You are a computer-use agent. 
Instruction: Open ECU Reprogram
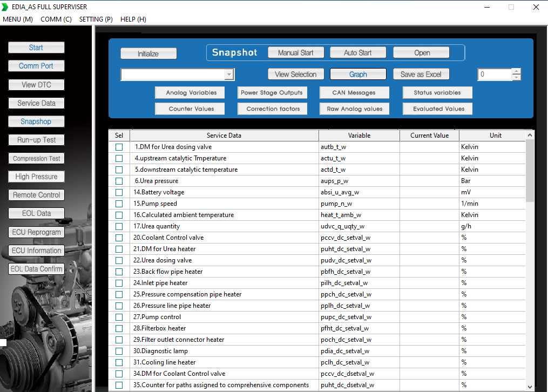[36, 232]
